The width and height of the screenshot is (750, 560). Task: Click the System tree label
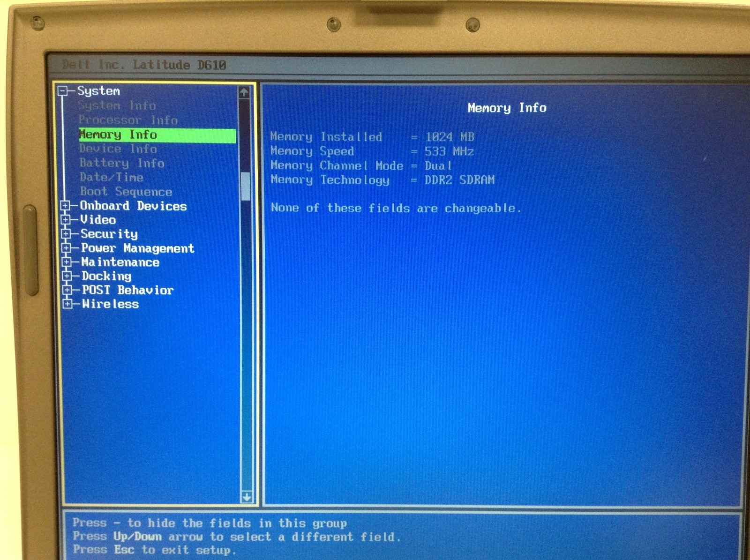[x=98, y=91]
